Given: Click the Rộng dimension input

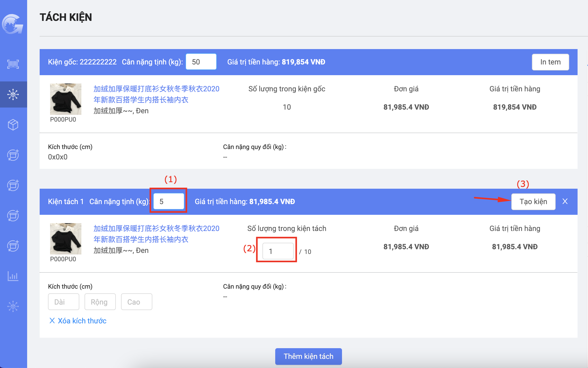Looking at the screenshot, I should [100, 302].
